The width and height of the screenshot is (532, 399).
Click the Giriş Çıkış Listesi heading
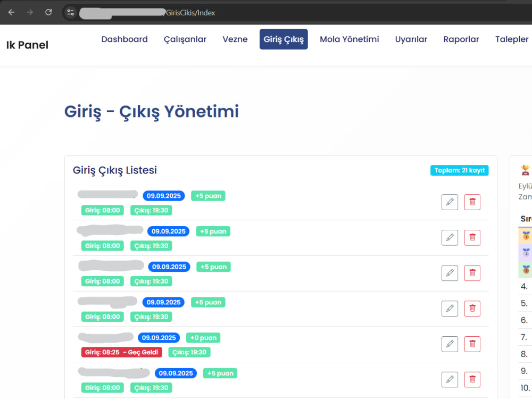(x=115, y=170)
